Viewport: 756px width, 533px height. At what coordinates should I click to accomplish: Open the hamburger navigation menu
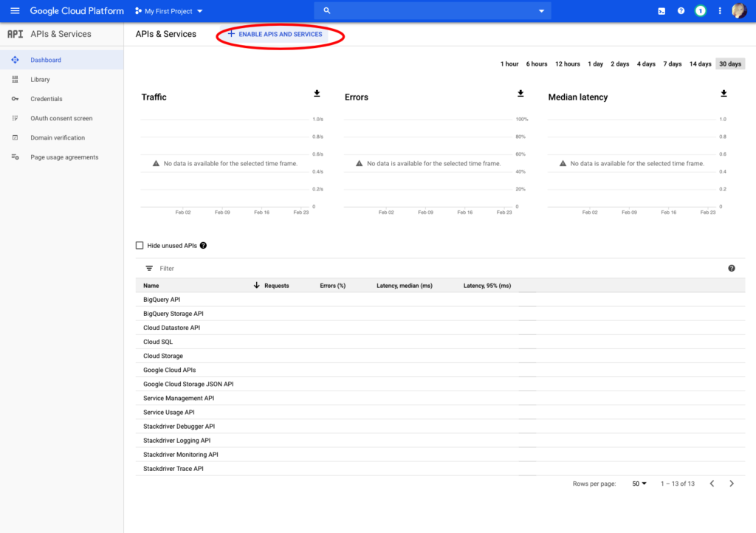pos(15,10)
